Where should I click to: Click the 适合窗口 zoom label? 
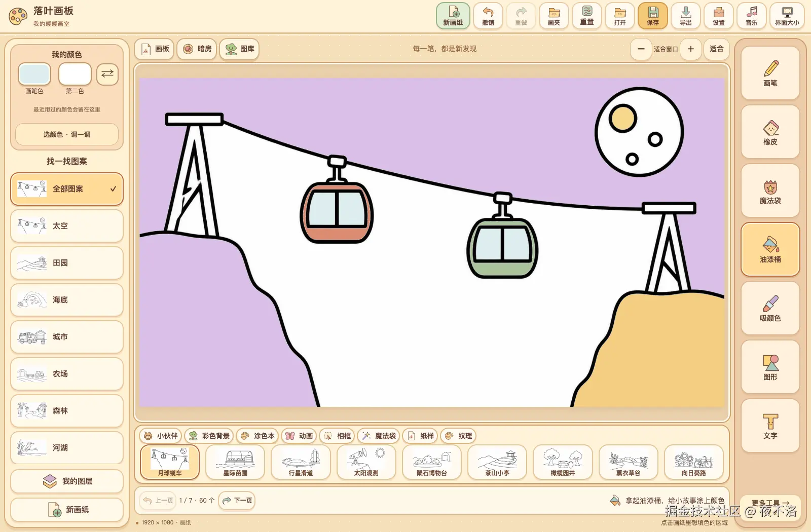pos(666,49)
